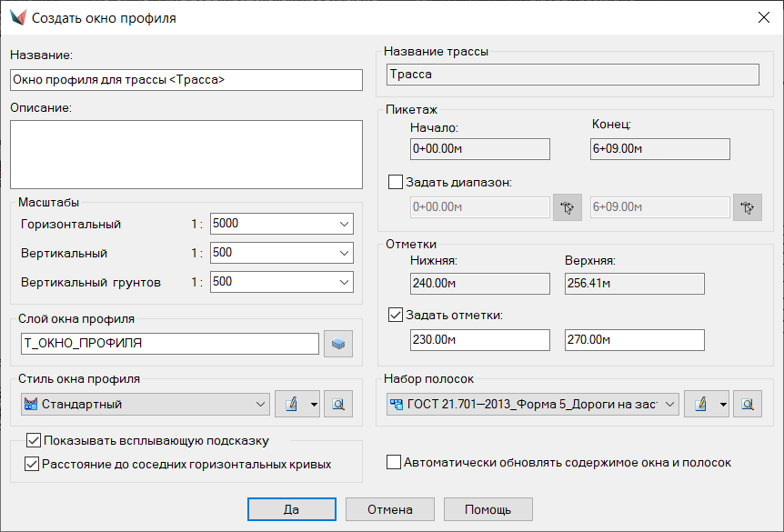Screen dimensions: 784x532
Task: Expand the Вертикальный грунтов scale dropdown
Action: [x=343, y=282]
